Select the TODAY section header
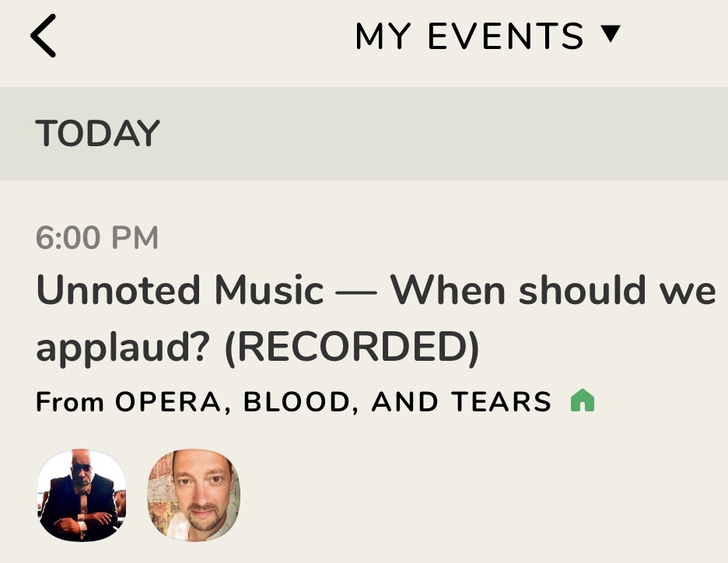This screenshot has height=563, width=728. pos(97,134)
